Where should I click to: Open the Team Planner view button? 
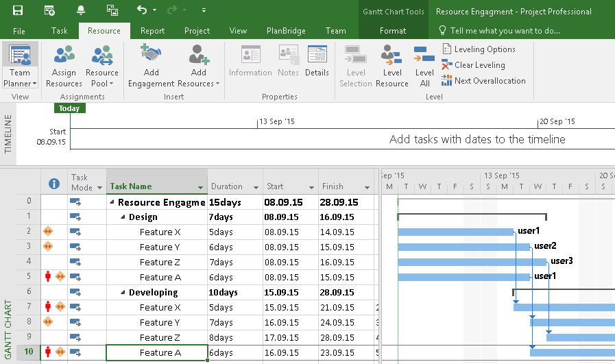pos(20,66)
